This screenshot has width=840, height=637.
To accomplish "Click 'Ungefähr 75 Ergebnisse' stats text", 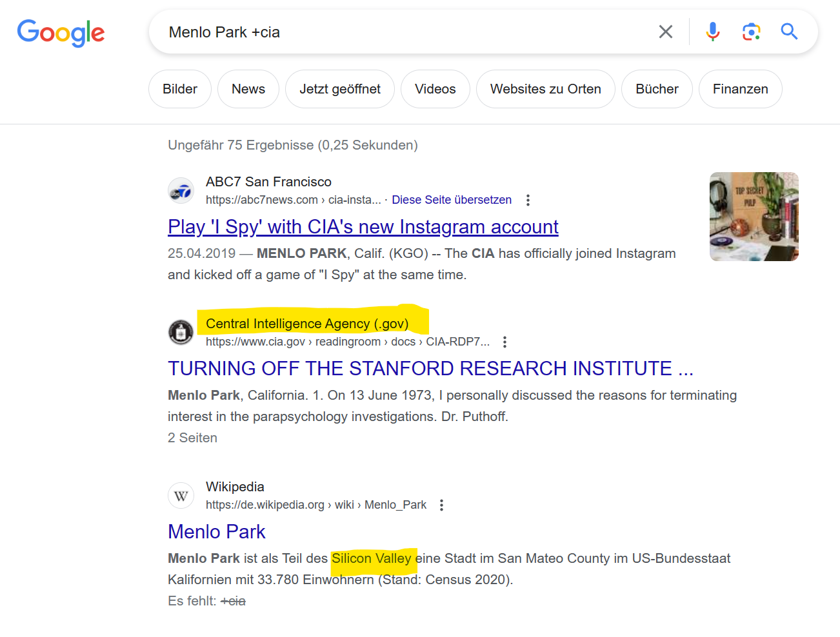I will pyautogui.click(x=293, y=145).
